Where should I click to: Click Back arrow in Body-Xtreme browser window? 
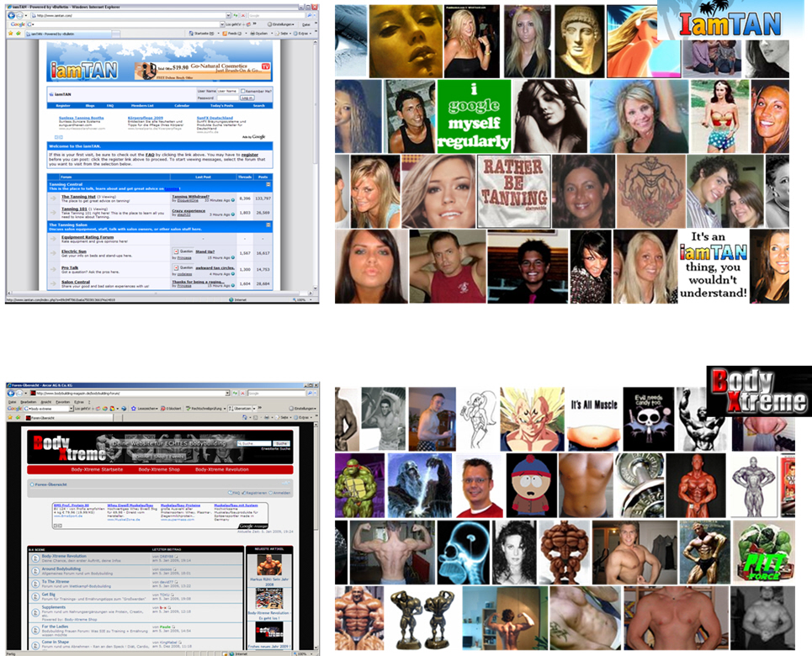point(11,393)
